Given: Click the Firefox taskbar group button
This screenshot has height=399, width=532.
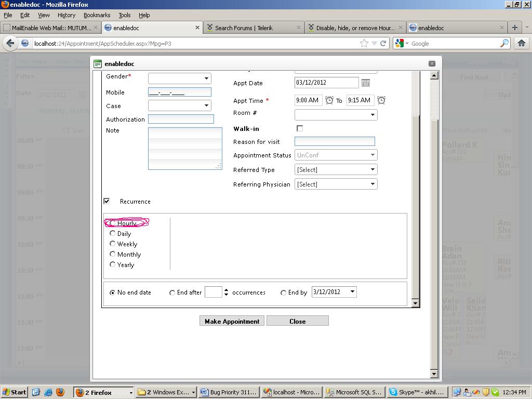Looking at the screenshot, I should pos(104,392).
